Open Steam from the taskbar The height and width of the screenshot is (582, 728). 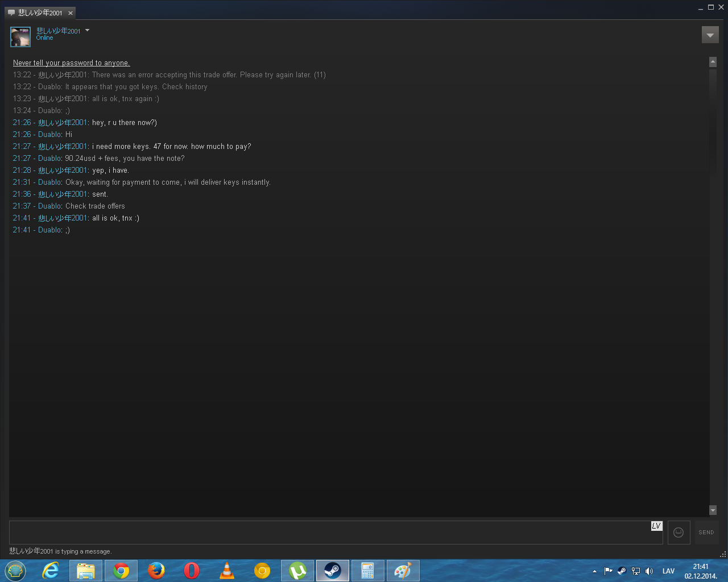pos(333,571)
